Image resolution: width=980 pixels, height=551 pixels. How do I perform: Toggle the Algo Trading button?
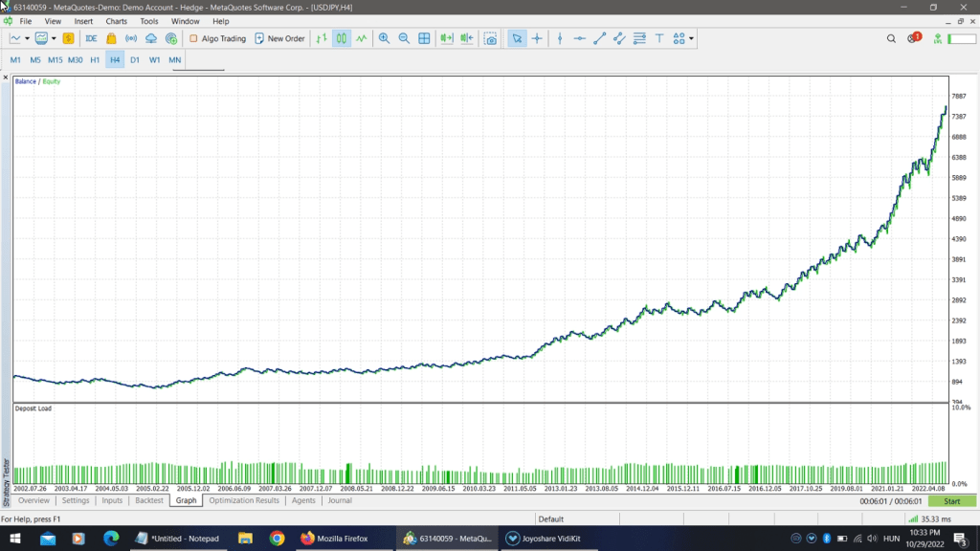[217, 39]
